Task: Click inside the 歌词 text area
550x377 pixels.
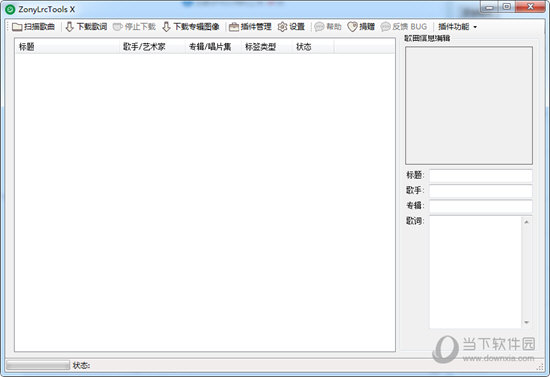Action: pyautogui.click(x=476, y=272)
